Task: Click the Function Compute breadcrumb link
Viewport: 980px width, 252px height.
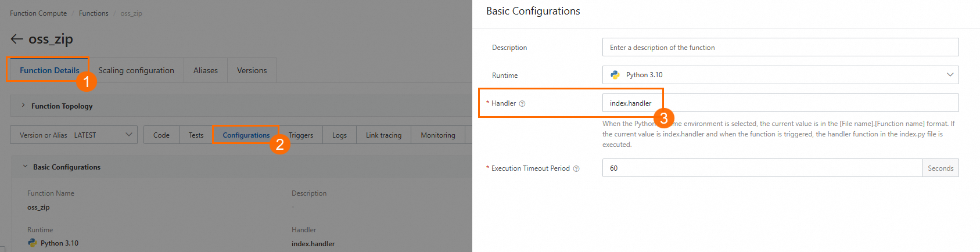Action: pos(38,13)
